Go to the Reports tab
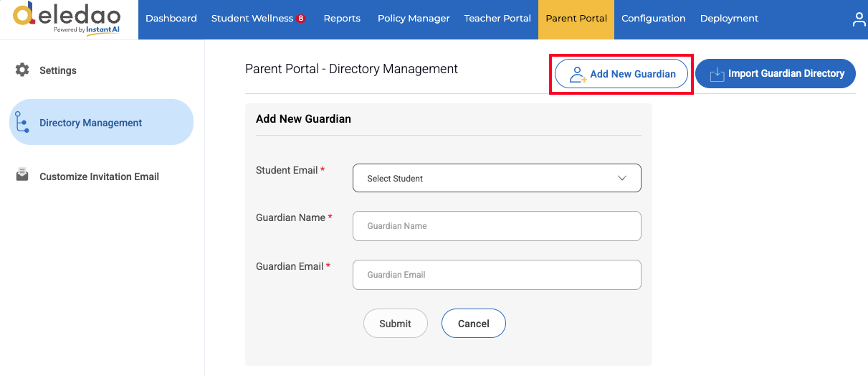The width and height of the screenshot is (868, 376). [342, 19]
